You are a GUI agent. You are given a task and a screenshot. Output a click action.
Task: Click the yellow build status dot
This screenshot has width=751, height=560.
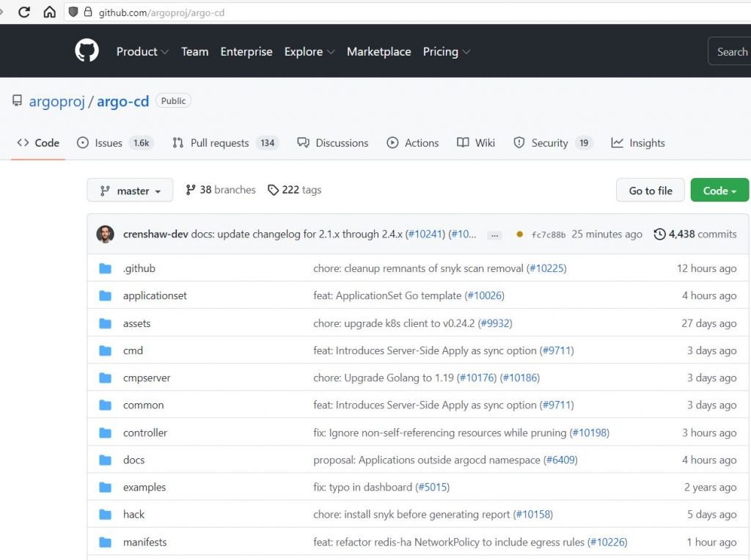point(520,235)
